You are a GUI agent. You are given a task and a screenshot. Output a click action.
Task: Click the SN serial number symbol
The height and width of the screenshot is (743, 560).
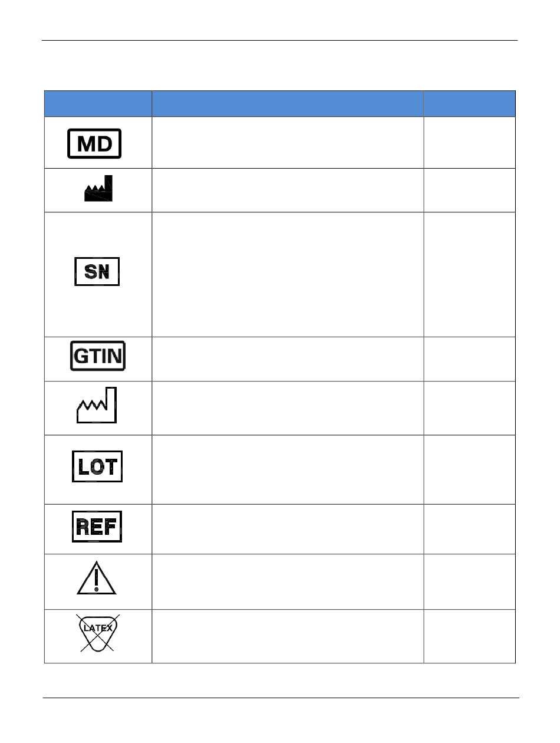97,272
